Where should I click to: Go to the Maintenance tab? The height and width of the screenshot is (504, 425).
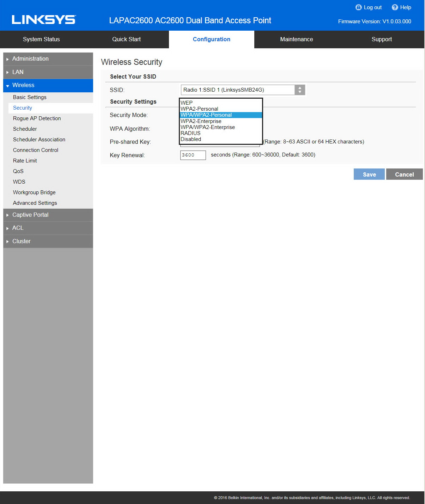[297, 39]
